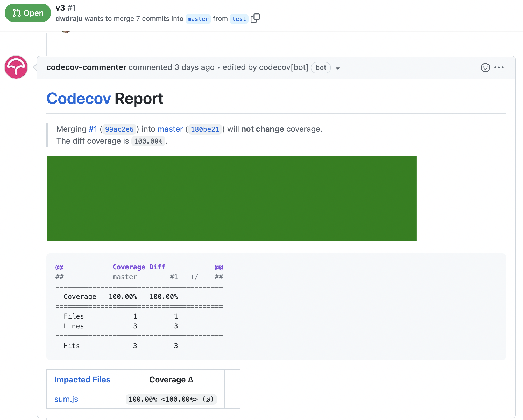The height and width of the screenshot is (420, 523).
Task: Click the 'Hits' row label
Action: tap(72, 346)
